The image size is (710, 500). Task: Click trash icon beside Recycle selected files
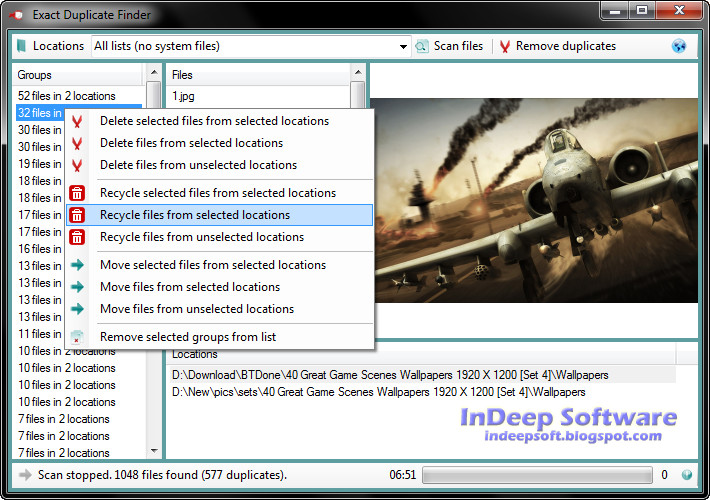[77, 193]
